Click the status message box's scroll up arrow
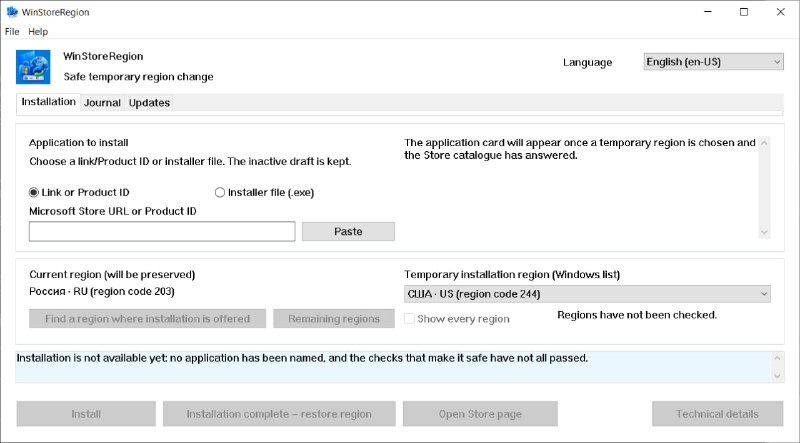Image resolution: width=800 pixels, height=443 pixels. 777,358
